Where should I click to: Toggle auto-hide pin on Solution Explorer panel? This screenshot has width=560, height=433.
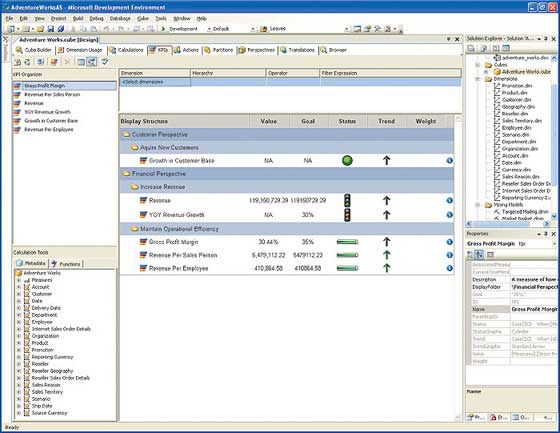pyautogui.click(x=546, y=39)
